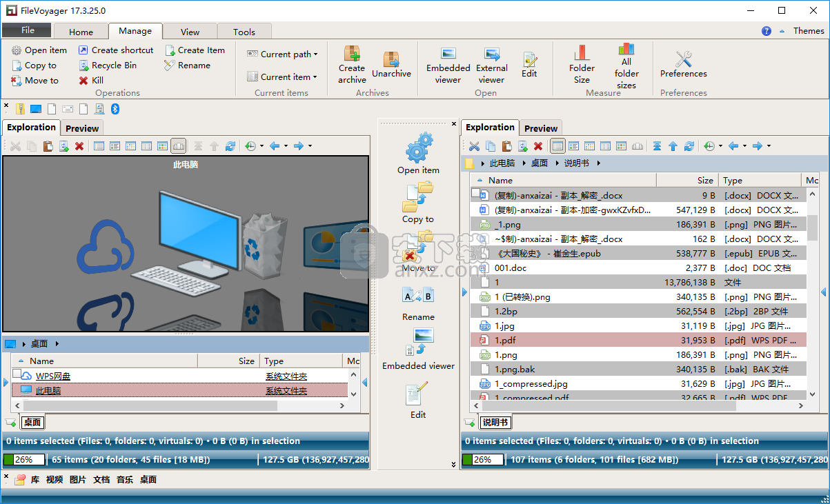830x504 pixels.
Task: Open the back arrow dropdown in the right pane
Action: point(746,146)
